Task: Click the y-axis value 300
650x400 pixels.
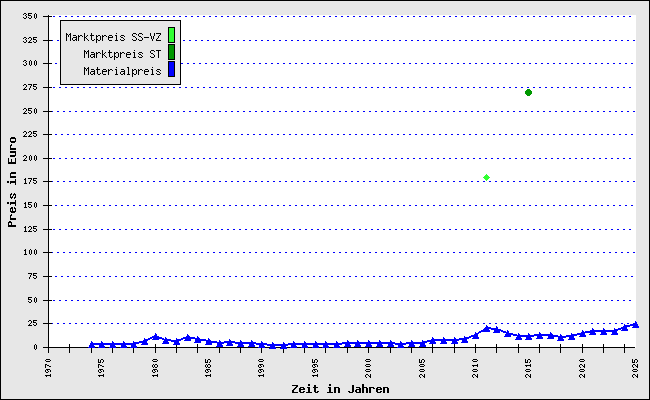Action: click(30, 63)
